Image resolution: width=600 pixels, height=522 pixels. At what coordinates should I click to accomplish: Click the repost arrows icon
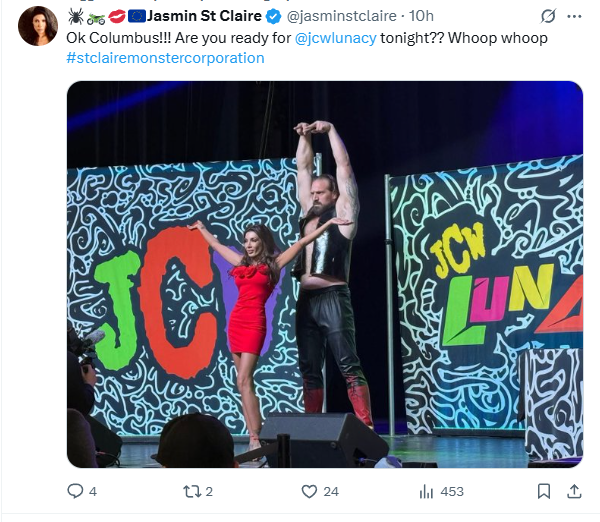(x=191, y=491)
